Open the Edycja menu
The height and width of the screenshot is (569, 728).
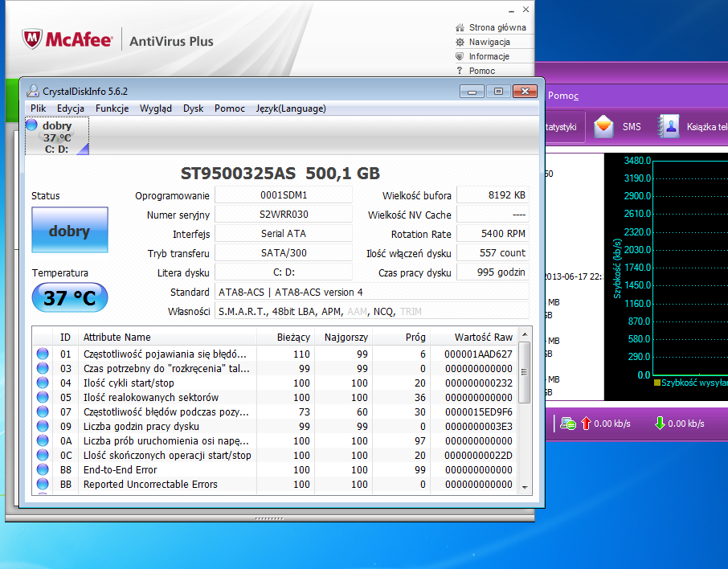click(x=71, y=108)
